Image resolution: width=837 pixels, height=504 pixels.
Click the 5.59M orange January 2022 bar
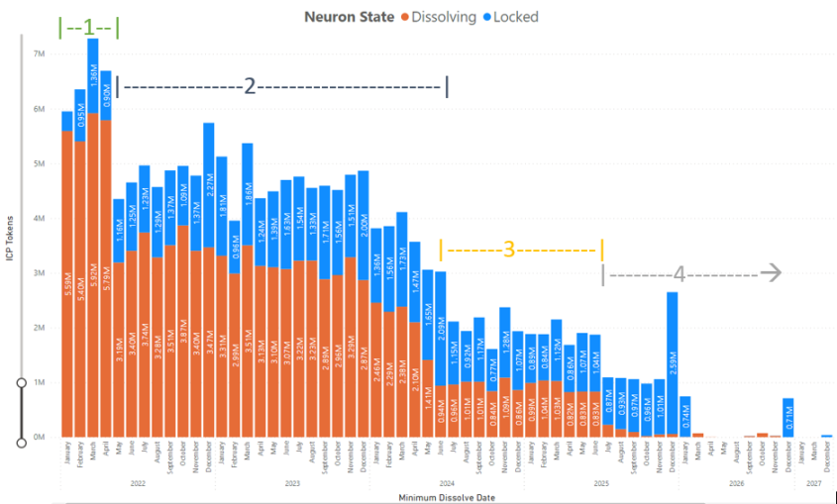pyautogui.click(x=67, y=284)
